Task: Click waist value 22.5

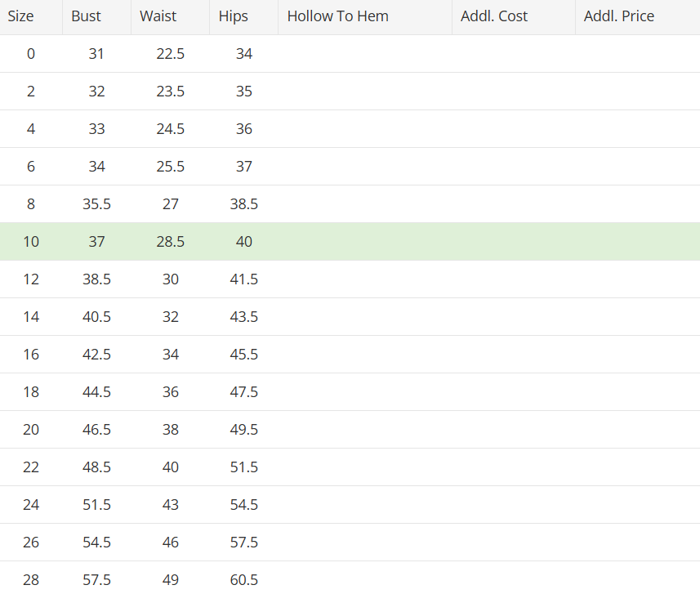Action: pos(170,54)
